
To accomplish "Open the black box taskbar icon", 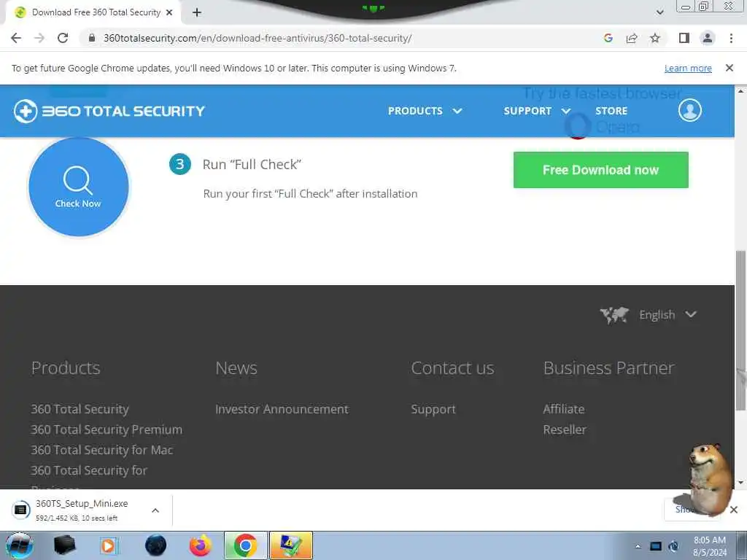I will 64,545.
